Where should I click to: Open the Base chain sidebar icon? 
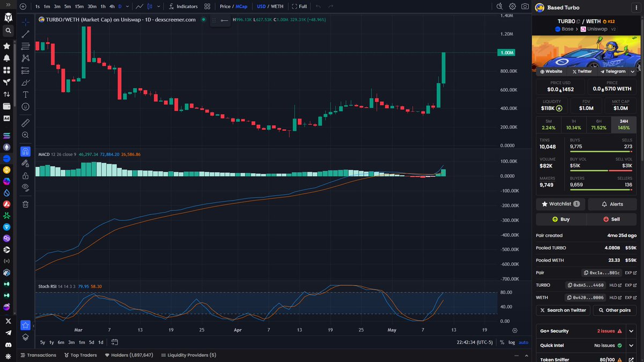[x=7, y=159]
